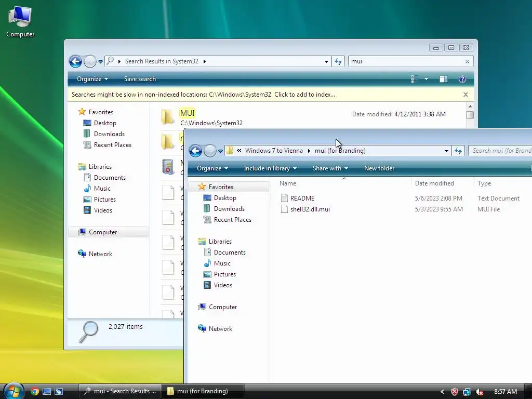Dismiss the slow search information bar
Viewport: 532px width, 399px height.
click(x=465, y=95)
